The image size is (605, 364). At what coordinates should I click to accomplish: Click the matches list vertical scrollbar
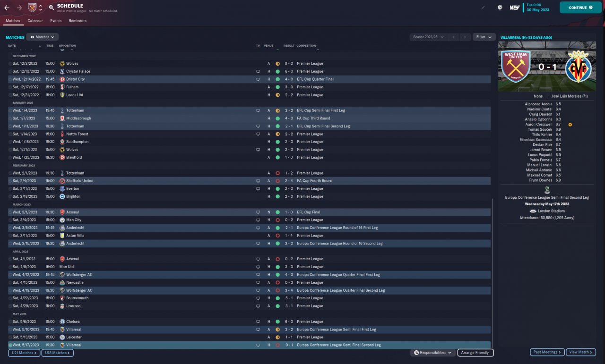point(493,273)
